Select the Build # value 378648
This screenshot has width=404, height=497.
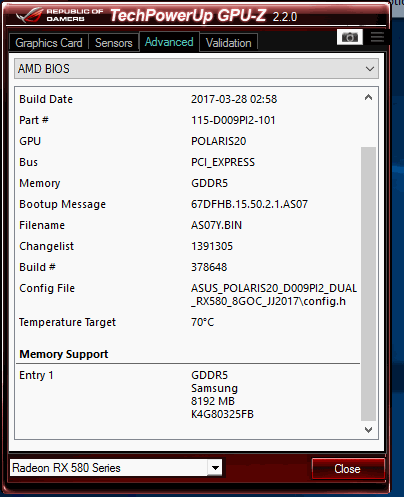click(x=209, y=267)
